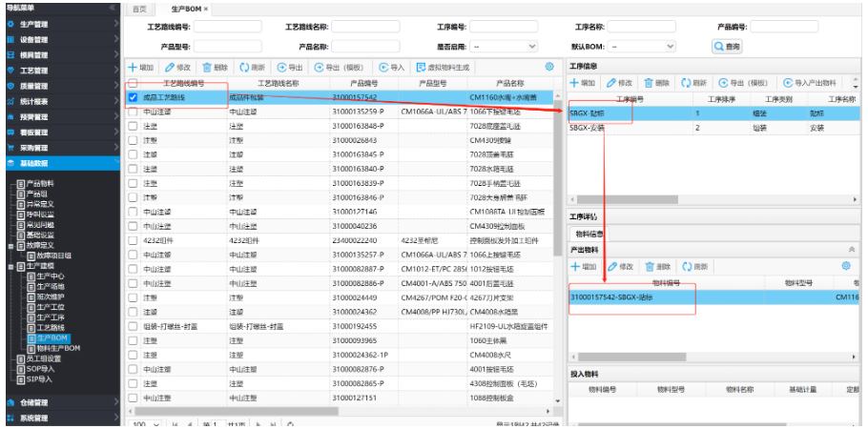This screenshot has height=429, width=868.
Task: Uncheck the 成品工艺路线 row checkbox
Action: tap(133, 97)
